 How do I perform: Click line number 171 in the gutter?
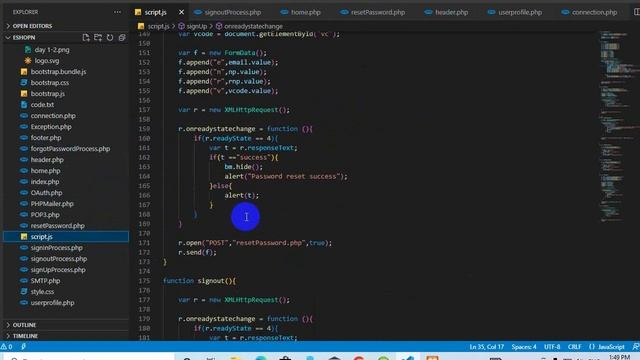coord(144,243)
